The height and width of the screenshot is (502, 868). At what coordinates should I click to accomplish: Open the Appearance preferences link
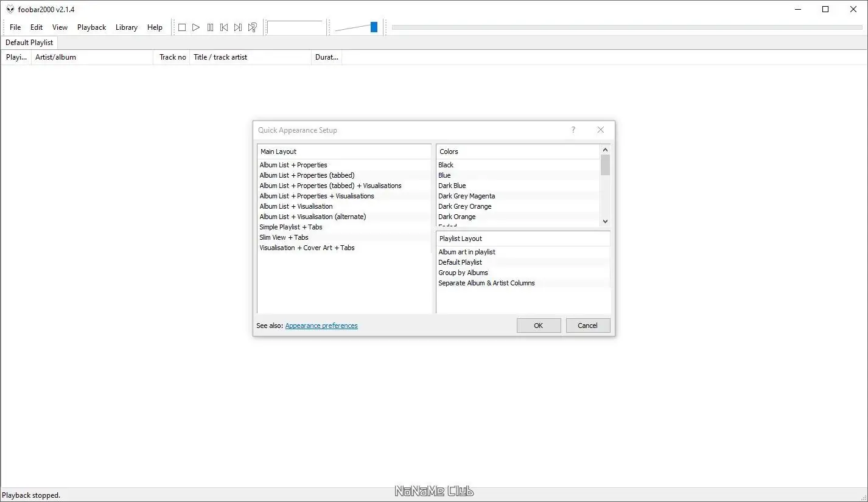321,326
